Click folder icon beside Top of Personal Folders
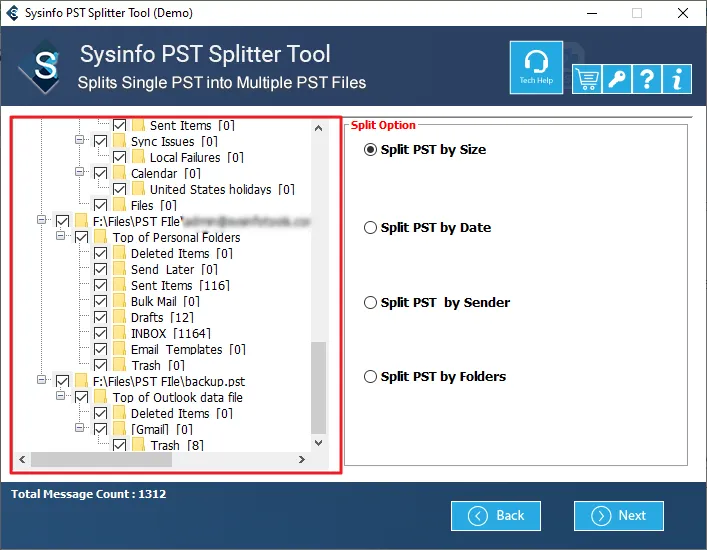This screenshot has width=707, height=550. point(101,237)
